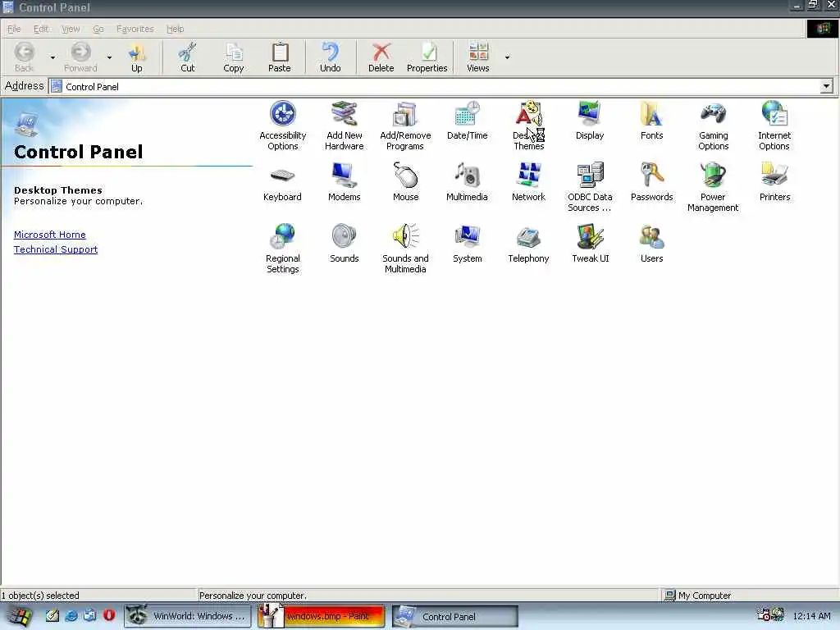
Task: Select the Printers icon
Action: point(774,182)
